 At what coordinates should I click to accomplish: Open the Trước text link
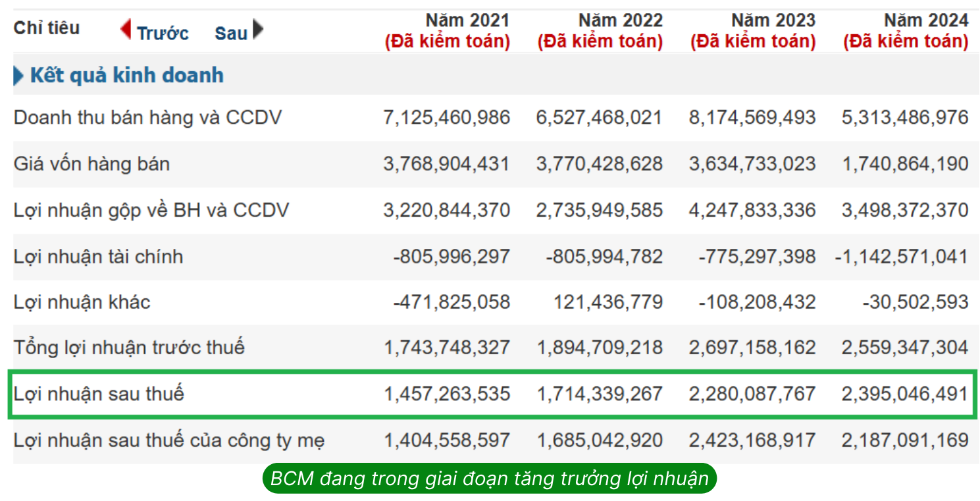pyautogui.click(x=163, y=33)
